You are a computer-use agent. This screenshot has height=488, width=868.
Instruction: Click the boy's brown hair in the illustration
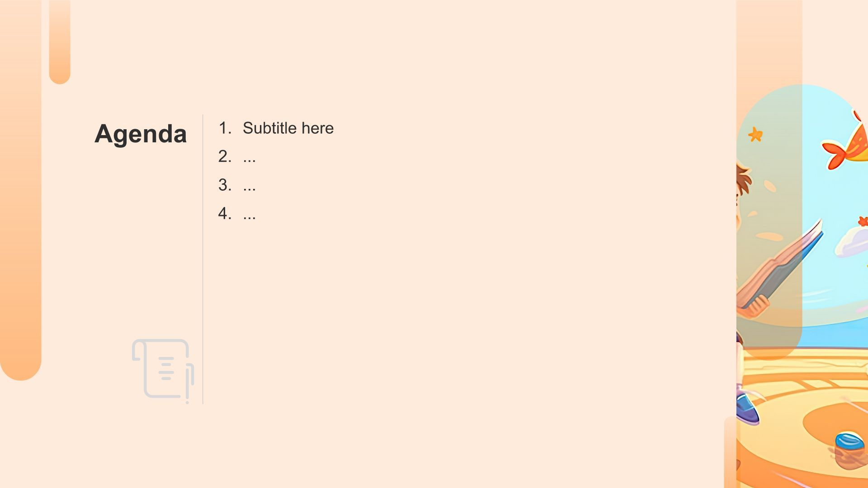[744, 178]
